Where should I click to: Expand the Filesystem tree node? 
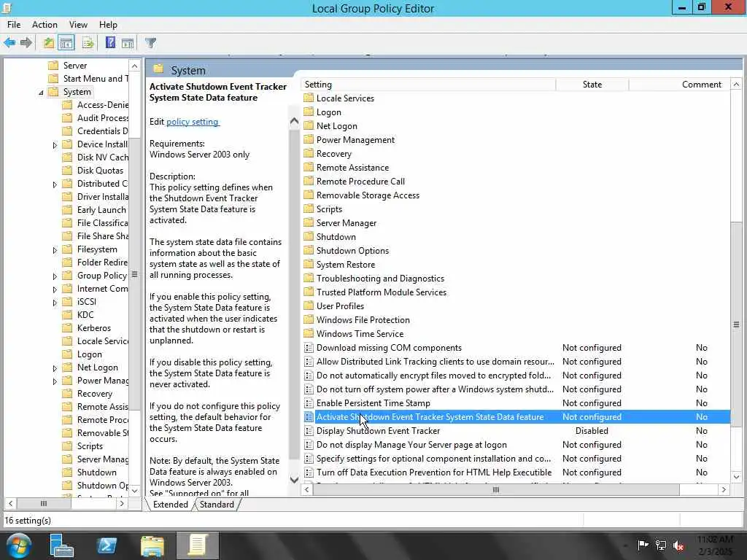55,250
